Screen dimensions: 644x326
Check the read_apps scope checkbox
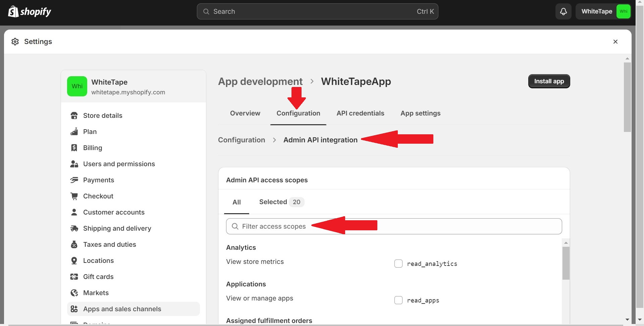[x=398, y=300]
